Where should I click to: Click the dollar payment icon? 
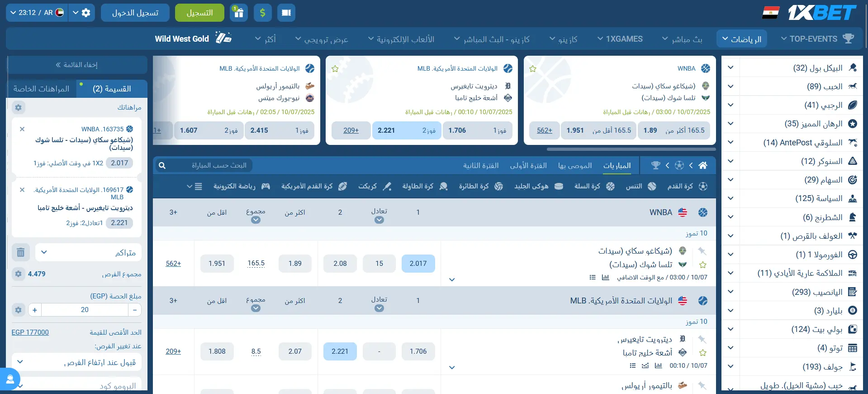tap(262, 13)
